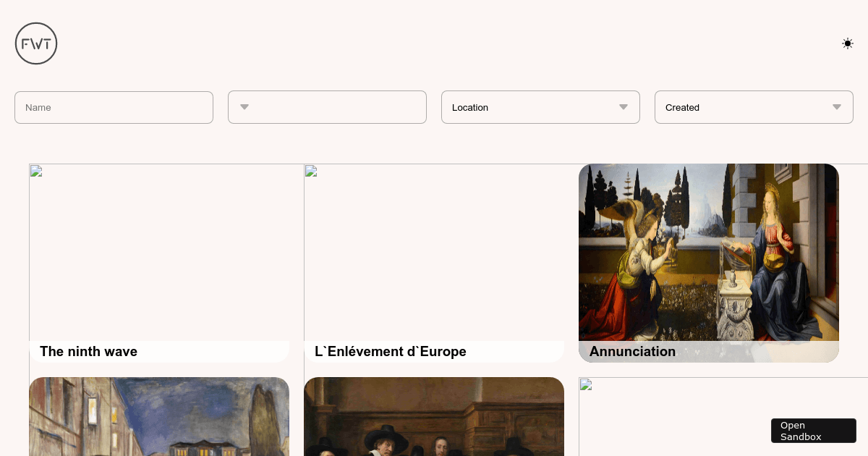Toggle the sun theme switch
868x456 pixels.
[848, 43]
